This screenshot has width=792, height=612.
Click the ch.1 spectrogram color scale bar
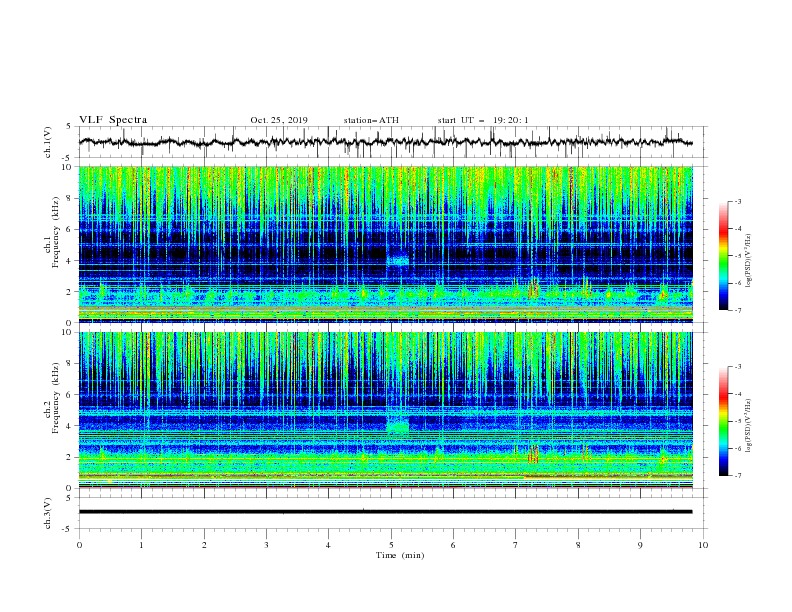(x=723, y=256)
